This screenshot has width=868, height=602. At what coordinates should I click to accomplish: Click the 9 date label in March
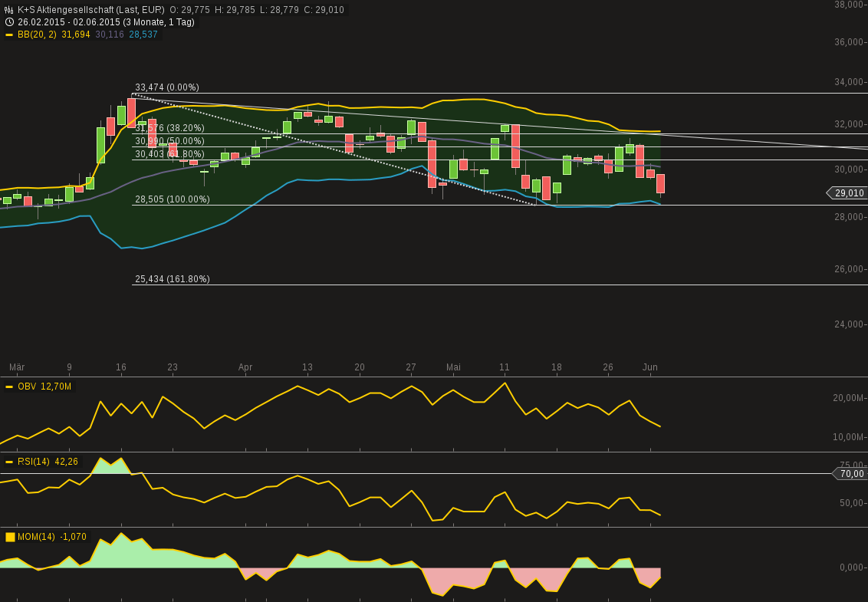point(69,367)
